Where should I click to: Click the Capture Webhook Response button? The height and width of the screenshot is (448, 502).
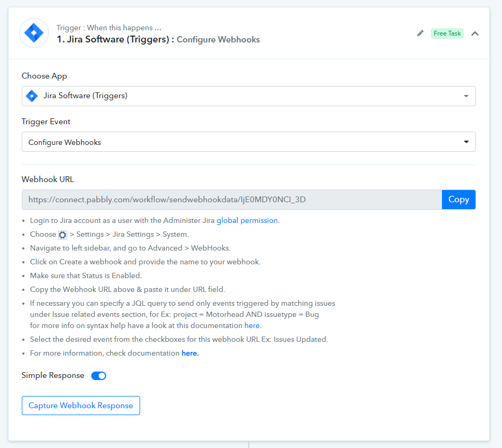tap(81, 406)
